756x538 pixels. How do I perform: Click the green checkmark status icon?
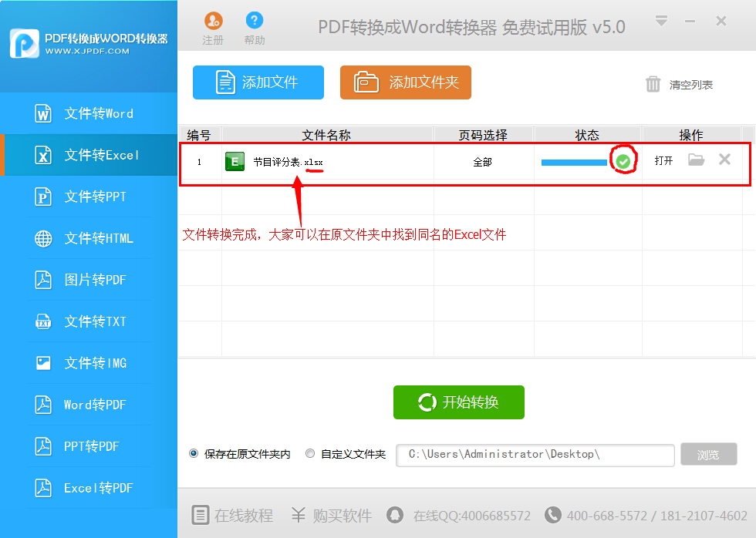pyautogui.click(x=623, y=161)
